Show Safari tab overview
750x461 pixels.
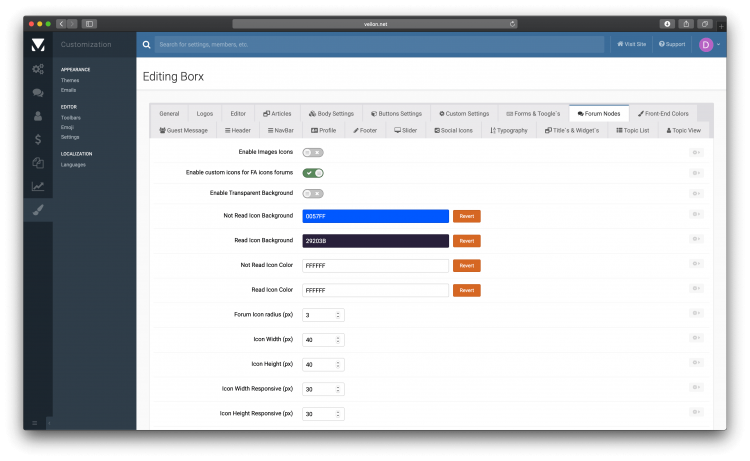click(705, 23)
